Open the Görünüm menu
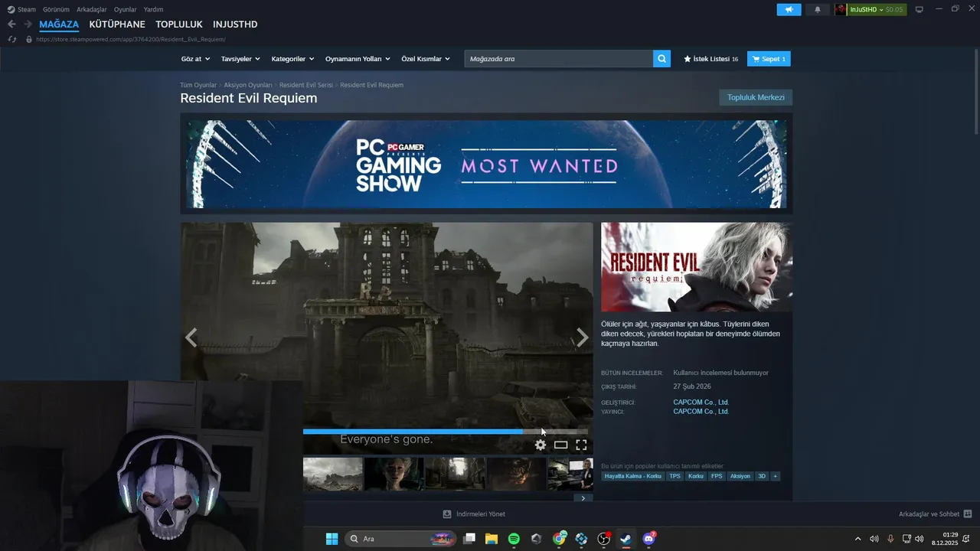Screen dimensions: 980x551 [x=56, y=9]
